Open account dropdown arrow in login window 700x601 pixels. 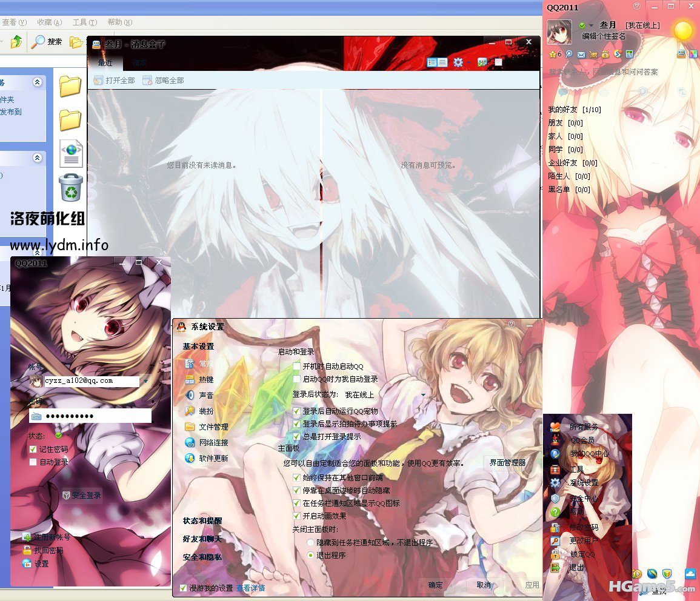tap(145, 381)
